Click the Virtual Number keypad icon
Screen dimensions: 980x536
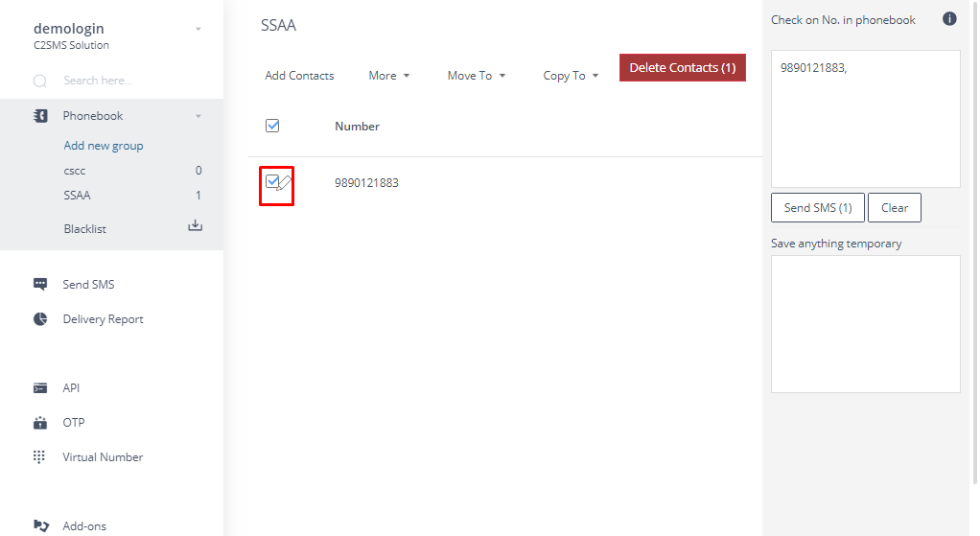click(x=38, y=457)
